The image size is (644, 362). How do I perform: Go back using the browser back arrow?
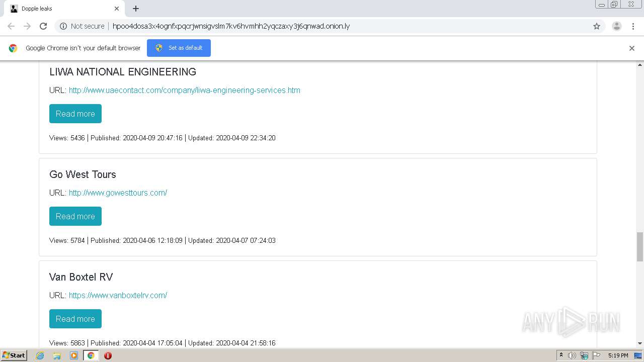[11, 26]
